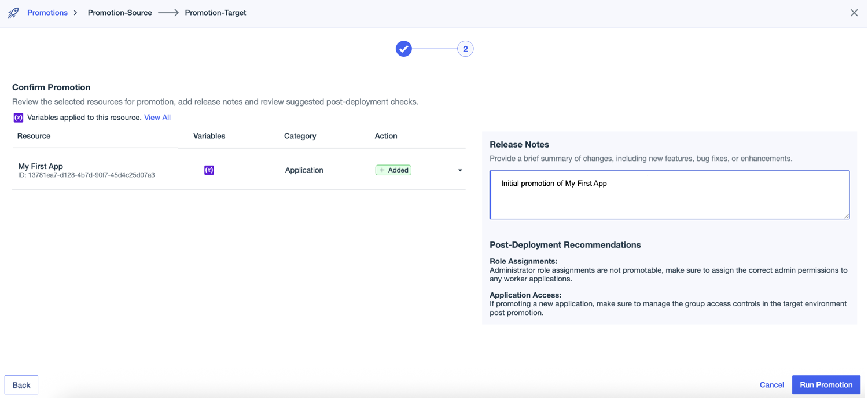
Task: Expand My First App row dropdown arrow
Action: (x=460, y=170)
